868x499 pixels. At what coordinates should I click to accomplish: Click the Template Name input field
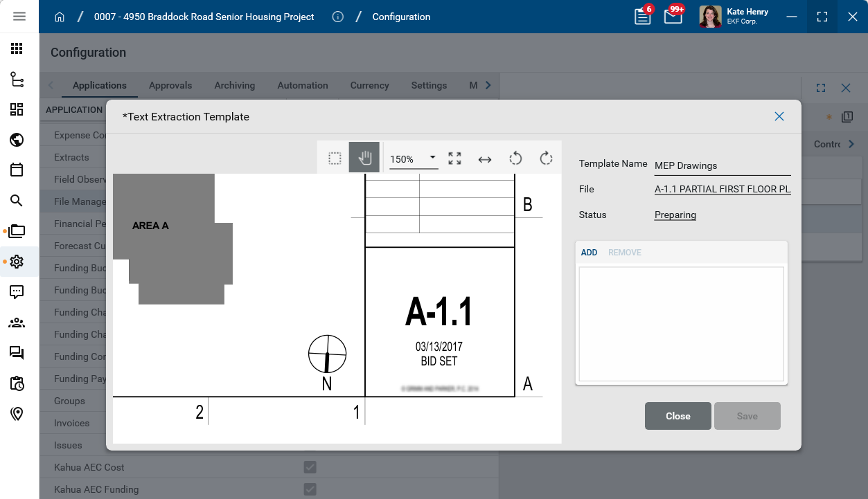pyautogui.click(x=722, y=165)
